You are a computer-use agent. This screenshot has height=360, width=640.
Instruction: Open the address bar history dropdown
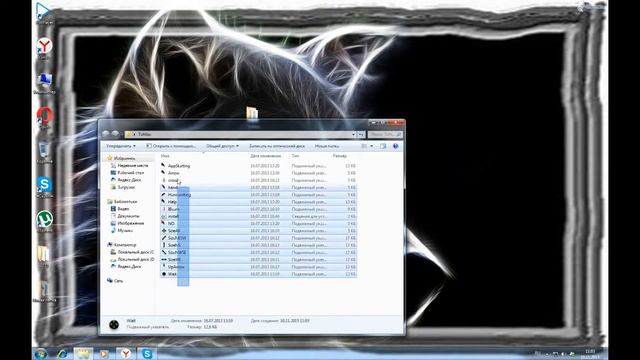353,134
